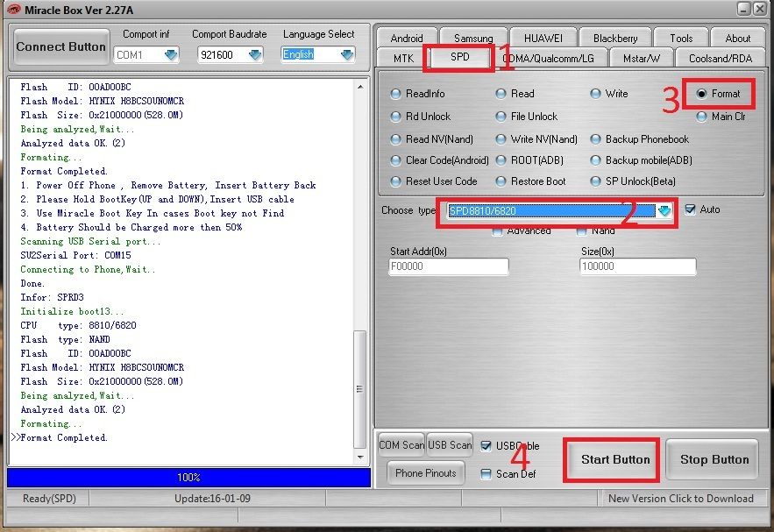This screenshot has height=532, width=774.
Task: Select the Clear Code(Android) option
Action: tap(397, 160)
